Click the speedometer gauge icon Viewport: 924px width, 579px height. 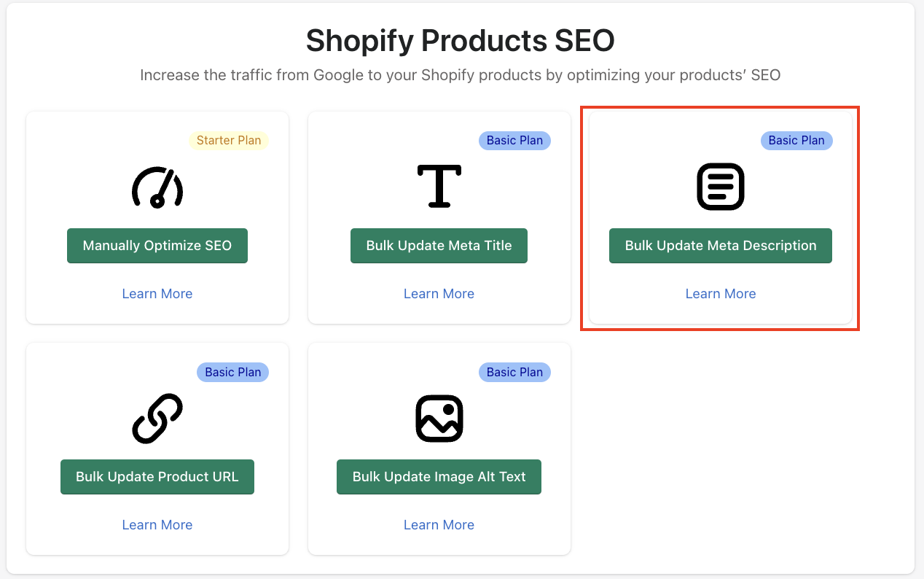(157, 188)
